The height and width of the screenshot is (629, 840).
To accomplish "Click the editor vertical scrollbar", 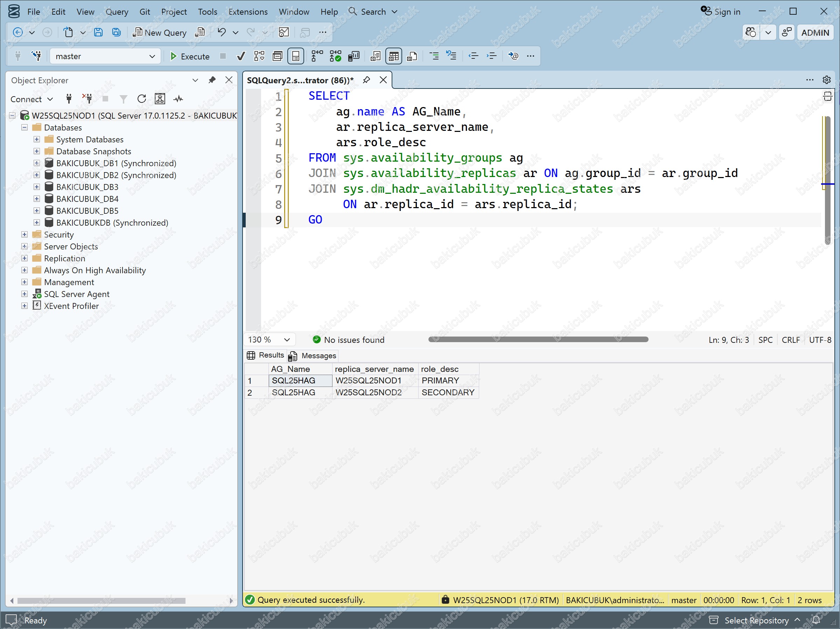I will (827, 180).
